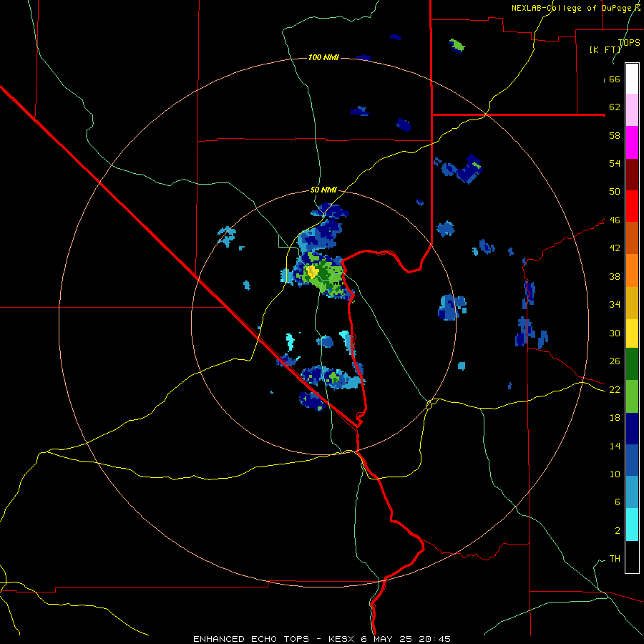
Task: Click the dark orange 42-46 kft swatch
Action: click(x=632, y=238)
